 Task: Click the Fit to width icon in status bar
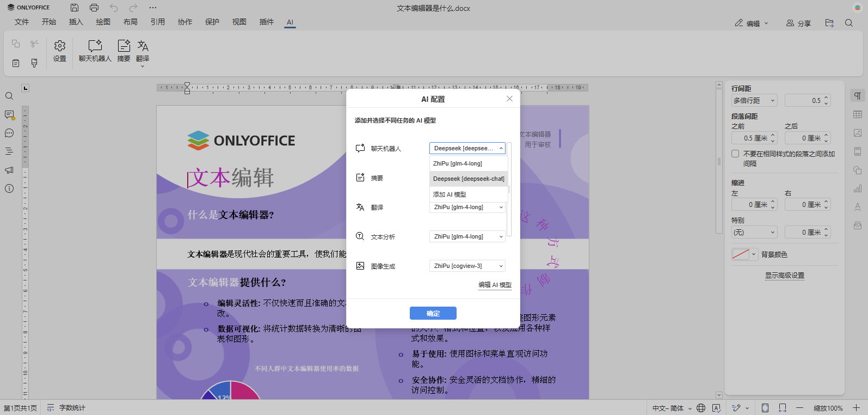tap(783, 408)
